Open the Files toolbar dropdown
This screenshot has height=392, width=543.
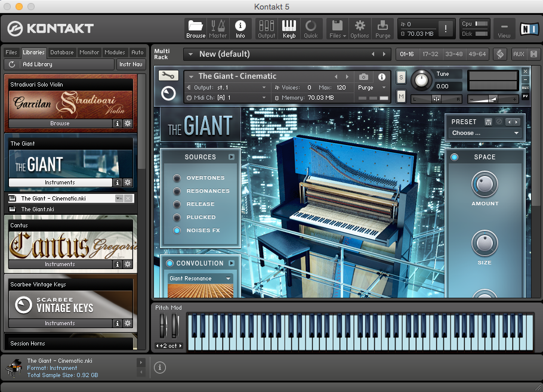click(337, 29)
